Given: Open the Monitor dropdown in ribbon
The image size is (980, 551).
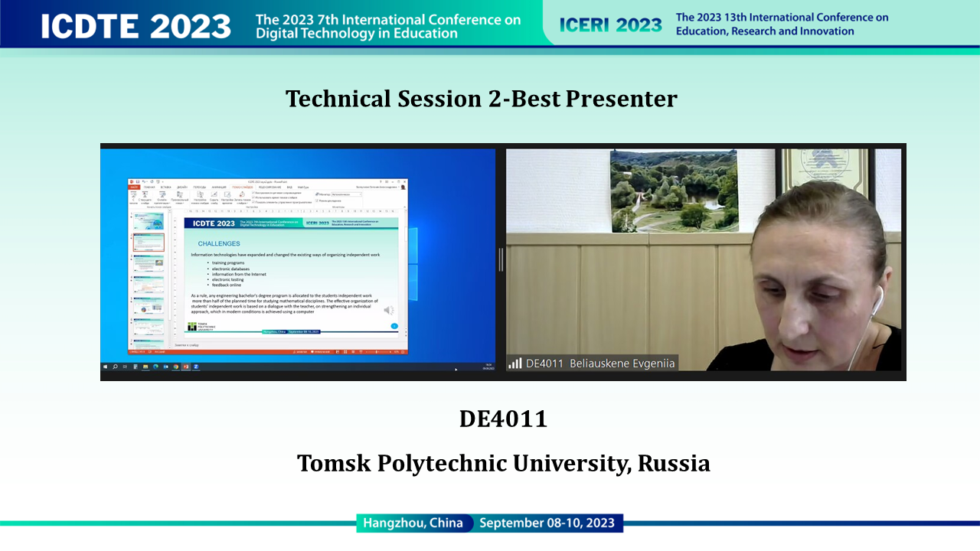Looking at the screenshot, I should 346,194.
